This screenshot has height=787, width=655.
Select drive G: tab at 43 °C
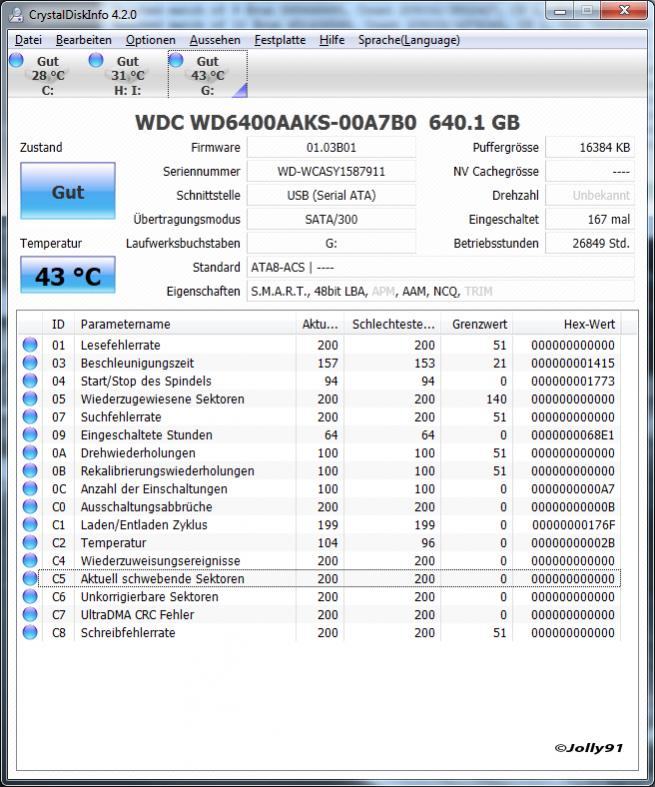[208, 75]
